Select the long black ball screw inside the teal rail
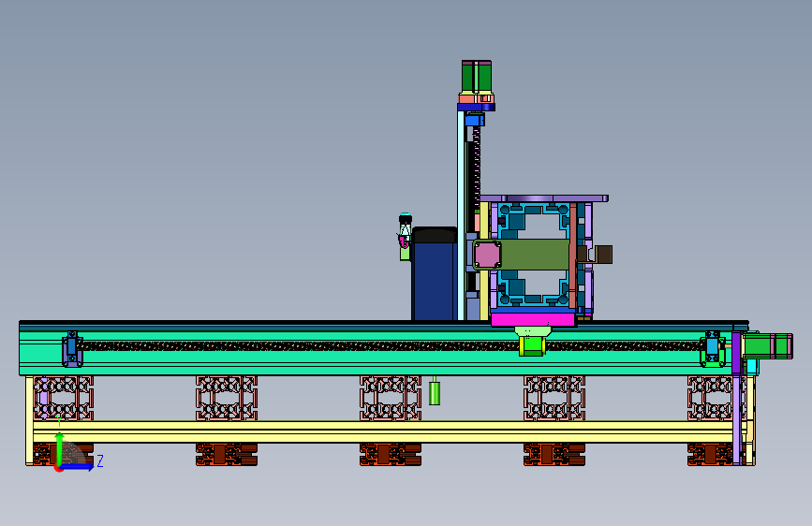The width and height of the screenshot is (812, 526). click(x=391, y=346)
